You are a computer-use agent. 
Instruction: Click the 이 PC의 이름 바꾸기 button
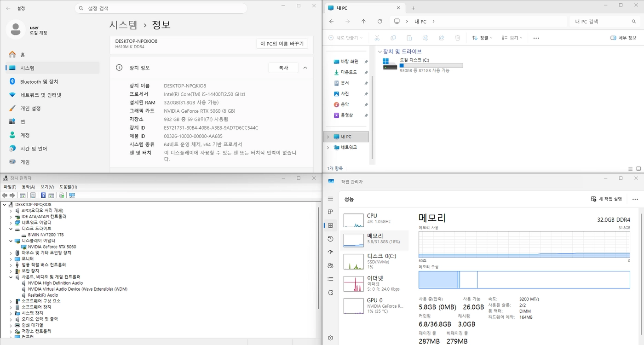click(282, 44)
